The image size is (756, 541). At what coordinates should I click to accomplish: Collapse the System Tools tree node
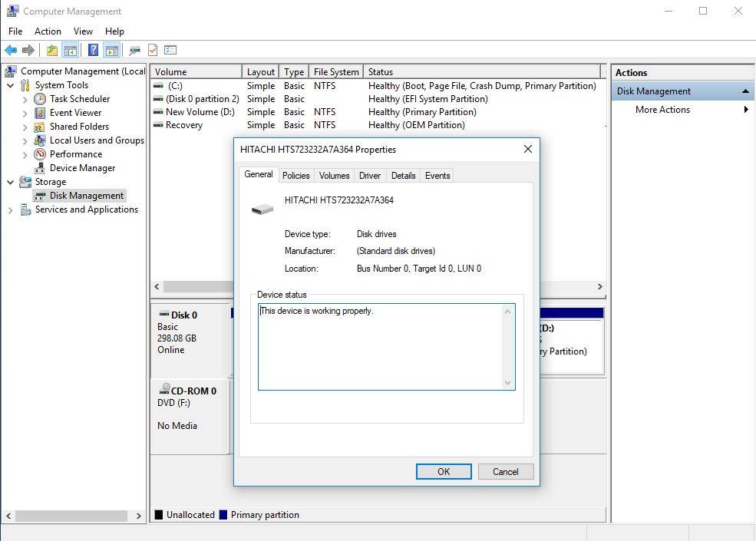tap(11, 85)
